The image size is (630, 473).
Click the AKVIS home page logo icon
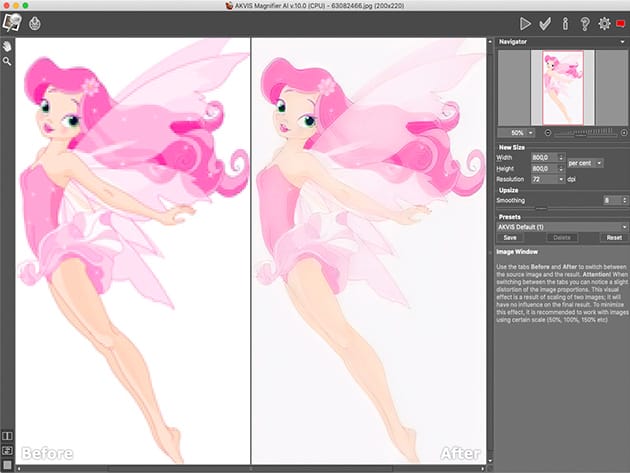tap(13, 23)
